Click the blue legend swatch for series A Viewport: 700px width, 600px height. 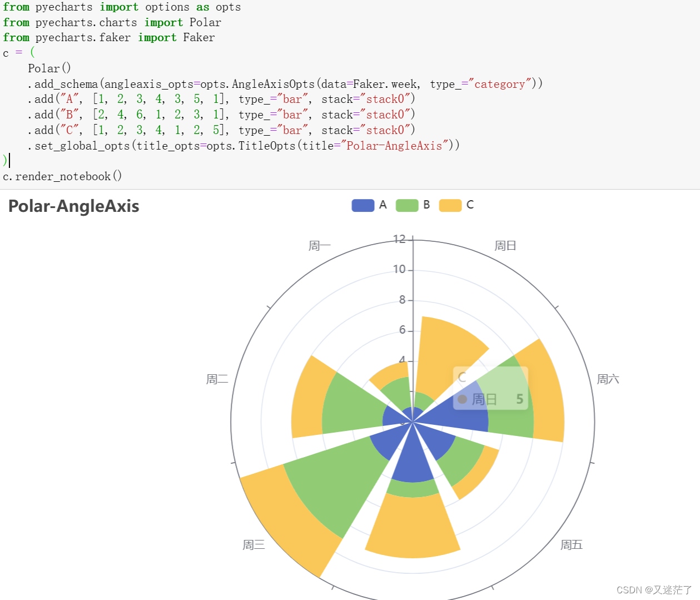coord(363,205)
